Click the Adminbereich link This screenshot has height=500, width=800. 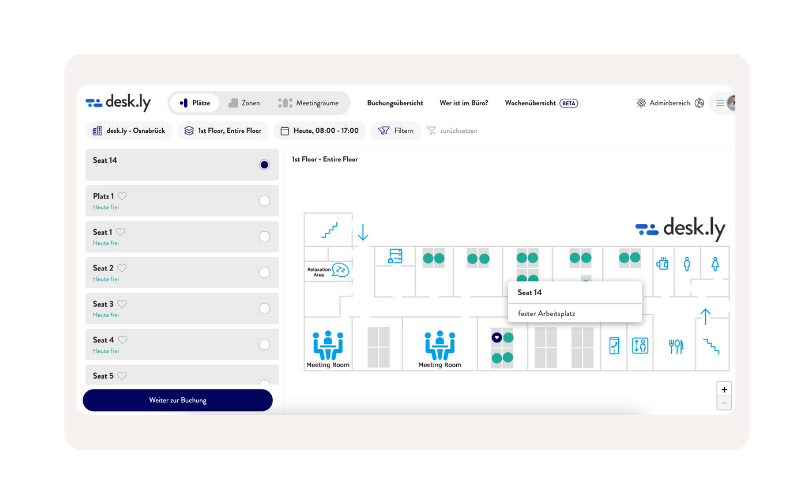tap(669, 103)
